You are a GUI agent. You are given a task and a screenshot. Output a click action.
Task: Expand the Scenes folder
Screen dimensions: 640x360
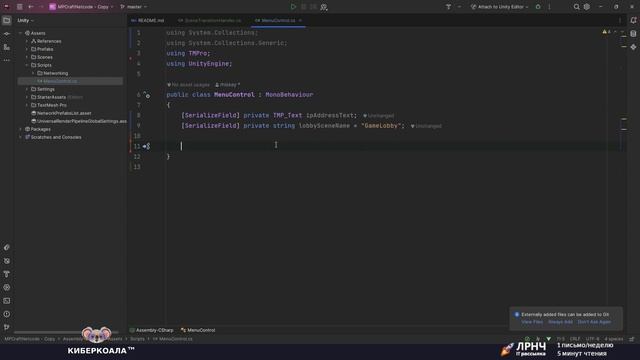pos(27,57)
